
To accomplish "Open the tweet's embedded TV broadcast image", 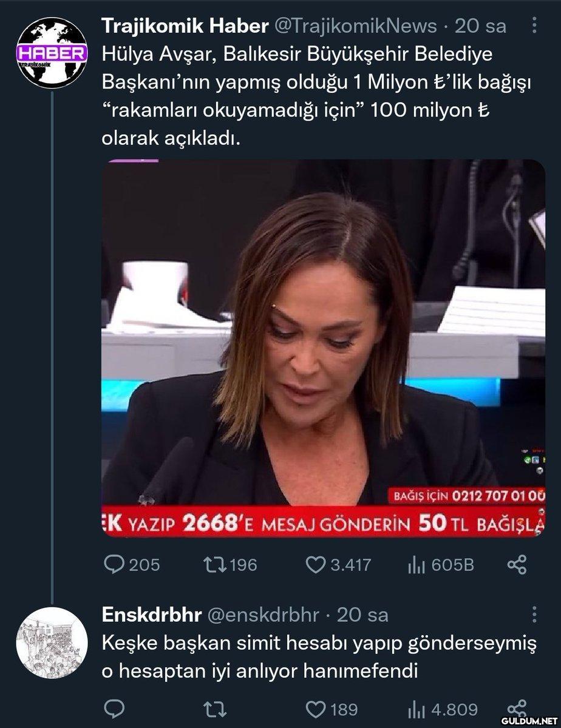I will coord(324,349).
